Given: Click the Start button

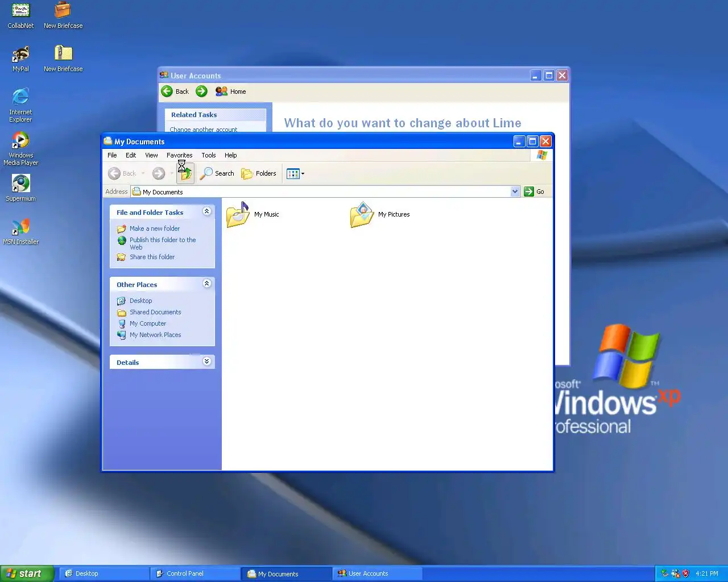Looking at the screenshot, I should point(27,573).
